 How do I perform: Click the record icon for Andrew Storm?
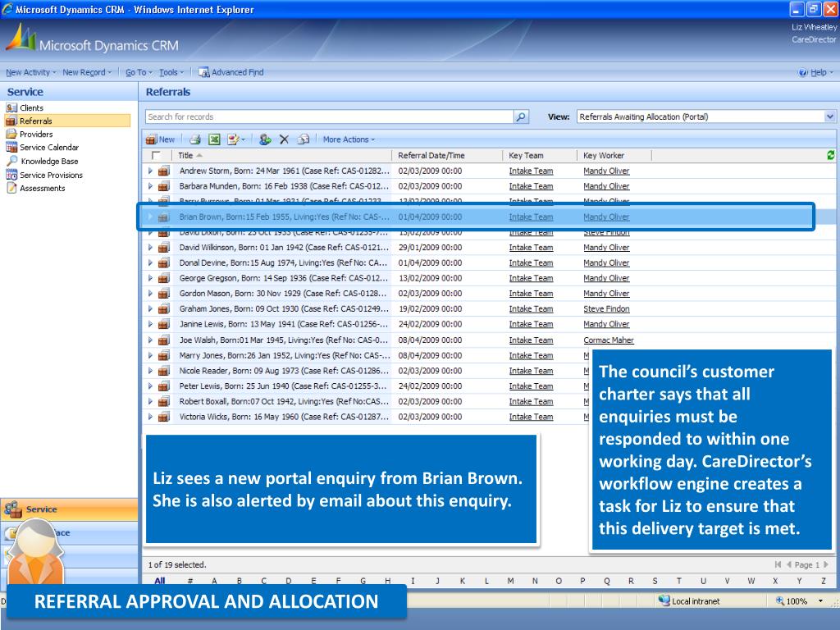(164, 171)
